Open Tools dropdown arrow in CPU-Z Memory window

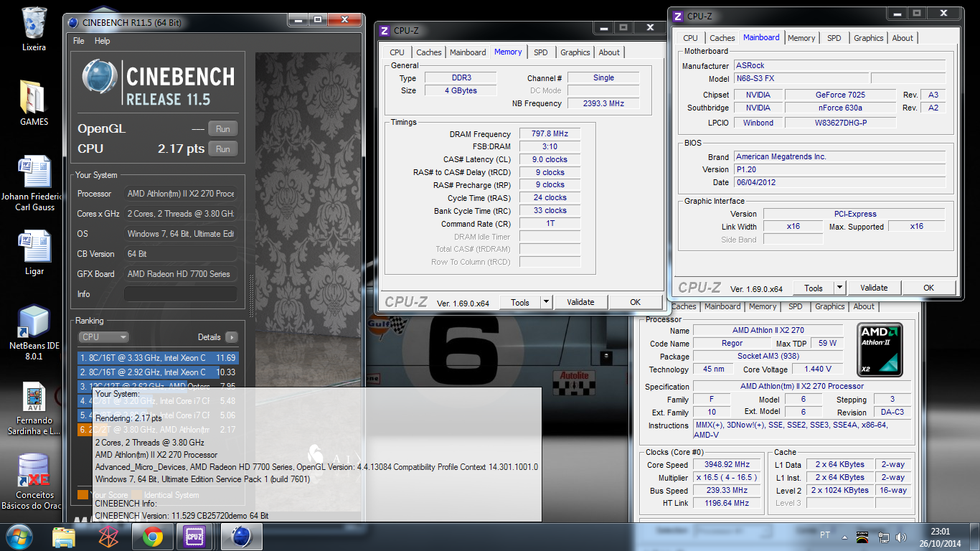pos(546,303)
